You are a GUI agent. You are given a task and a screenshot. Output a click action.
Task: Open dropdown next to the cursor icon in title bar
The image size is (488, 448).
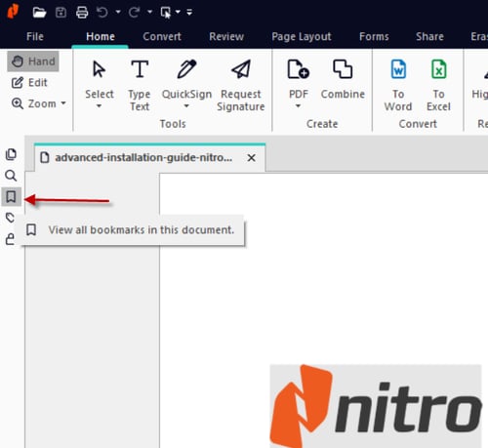(178, 12)
